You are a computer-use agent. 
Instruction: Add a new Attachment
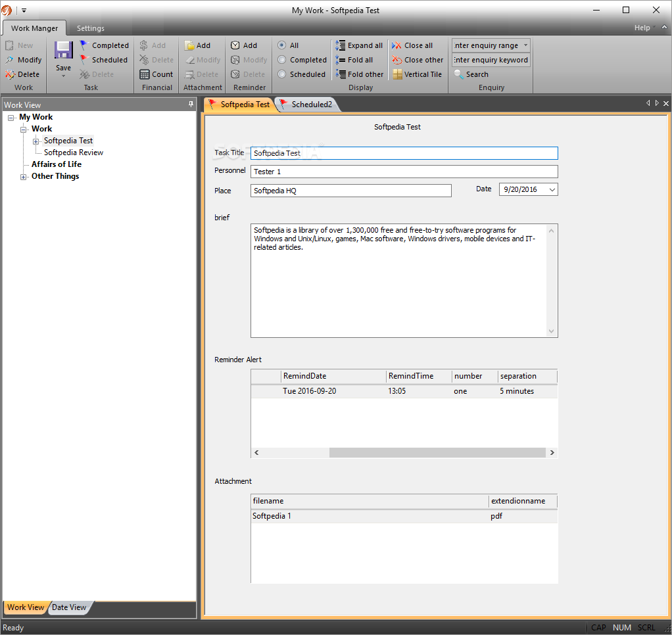point(197,45)
